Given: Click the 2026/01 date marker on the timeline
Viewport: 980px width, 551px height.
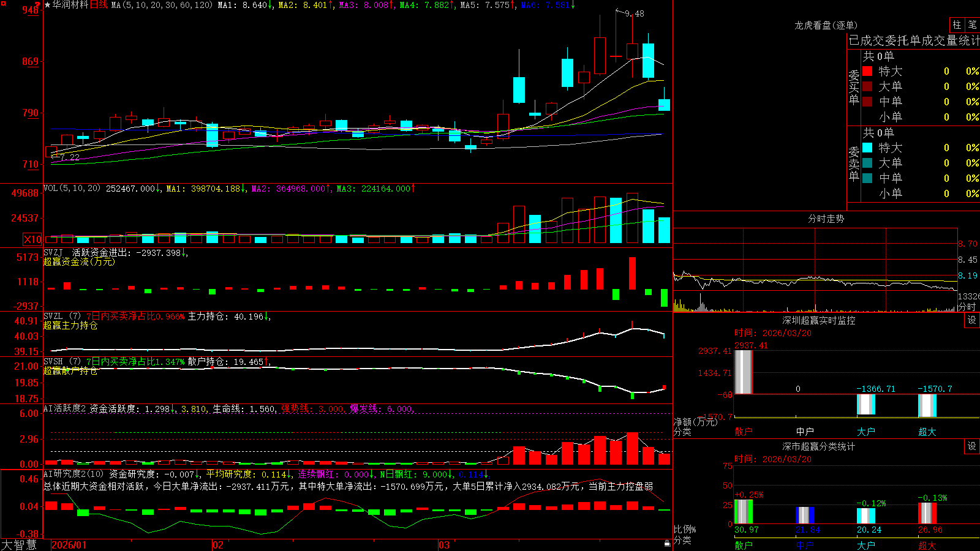Looking at the screenshot, I should coord(69,545).
